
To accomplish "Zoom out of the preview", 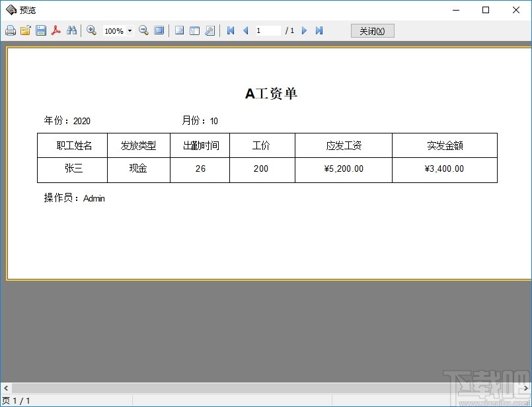I will point(143,30).
